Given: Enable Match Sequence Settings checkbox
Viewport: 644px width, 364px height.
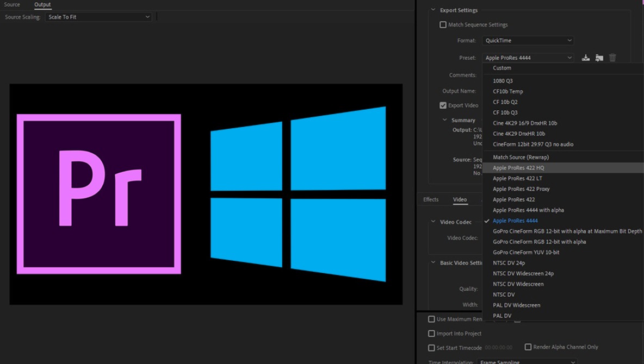Looking at the screenshot, I should tap(443, 24).
